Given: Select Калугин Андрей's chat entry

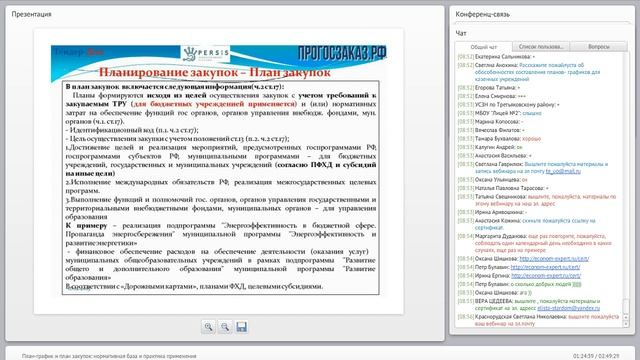Looking at the screenshot, I should point(490,147).
